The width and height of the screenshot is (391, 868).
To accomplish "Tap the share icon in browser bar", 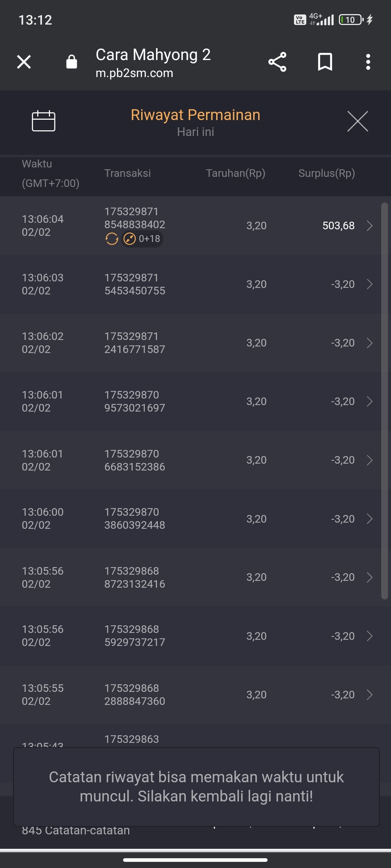I will tap(277, 62).
